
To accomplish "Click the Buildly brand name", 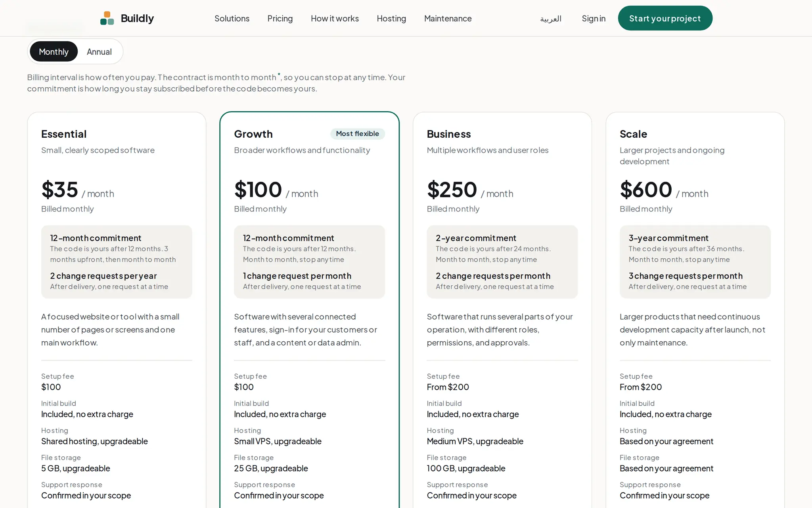I will pyautogui.click(x=137, y=18).
